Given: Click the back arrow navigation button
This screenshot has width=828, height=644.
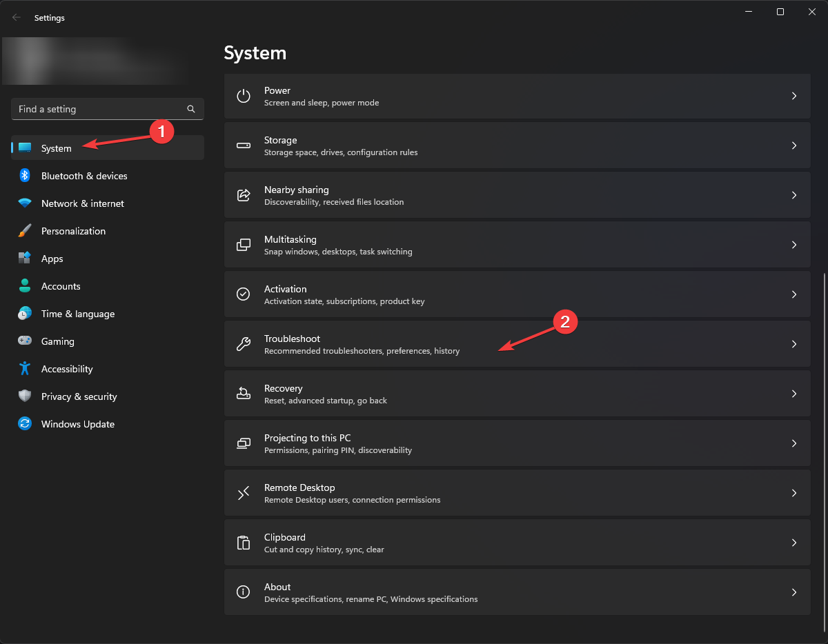Looking at the screenshot, I should (17, 17).
